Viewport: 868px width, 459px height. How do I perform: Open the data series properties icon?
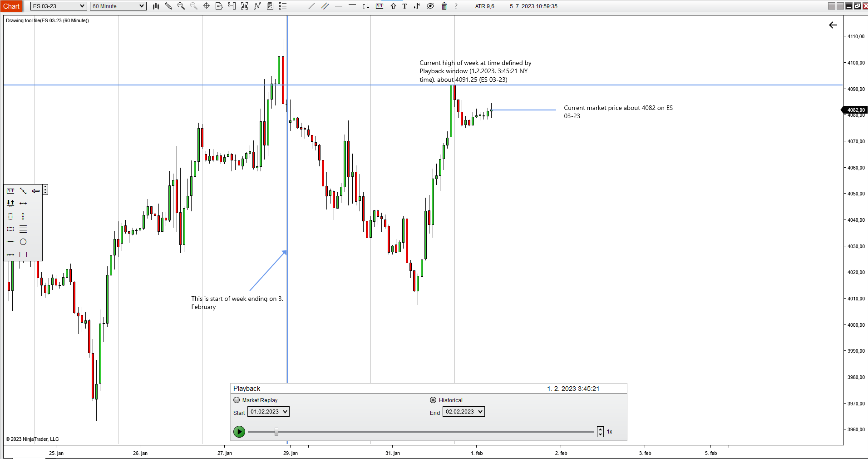coord(270,6)
